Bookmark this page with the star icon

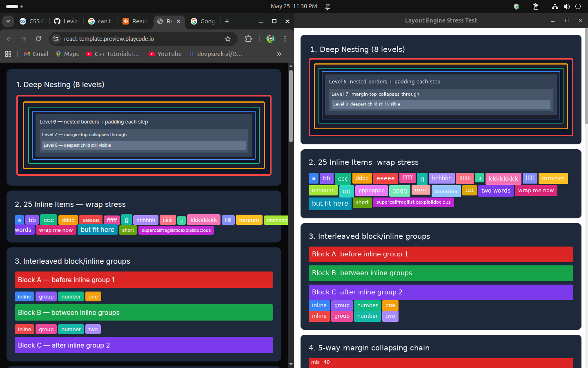pyautogui.click(x=228, y=39)
